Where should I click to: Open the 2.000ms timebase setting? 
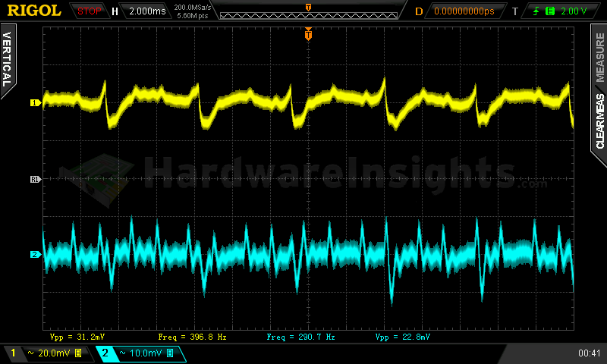(x=147, y=11)
